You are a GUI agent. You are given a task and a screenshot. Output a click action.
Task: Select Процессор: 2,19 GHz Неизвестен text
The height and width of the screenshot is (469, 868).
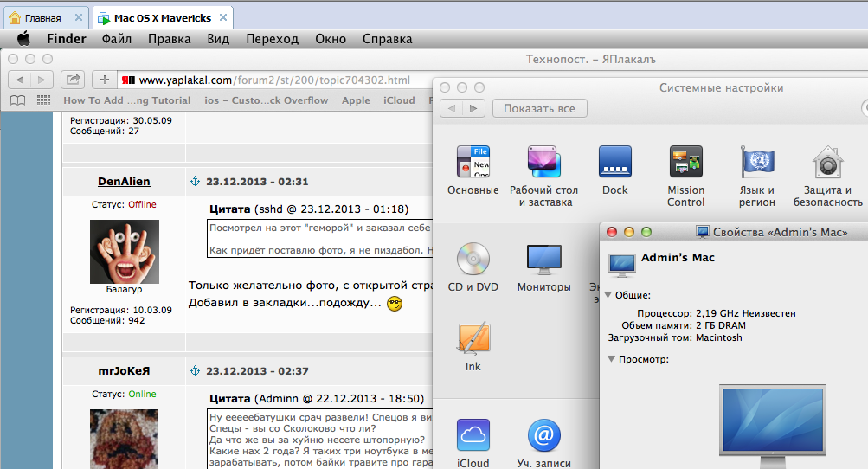click(x=716, y=313)
